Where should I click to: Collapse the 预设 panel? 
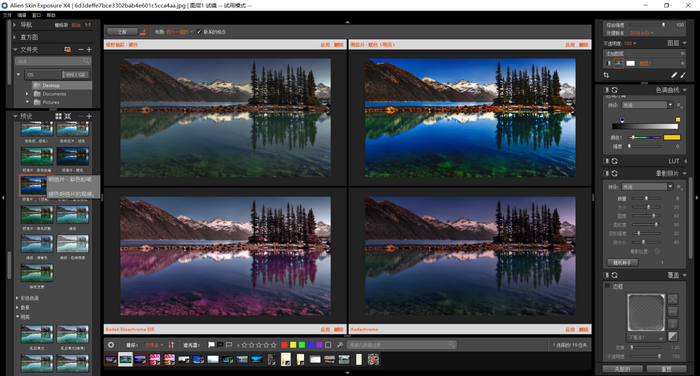coord(15,116)
